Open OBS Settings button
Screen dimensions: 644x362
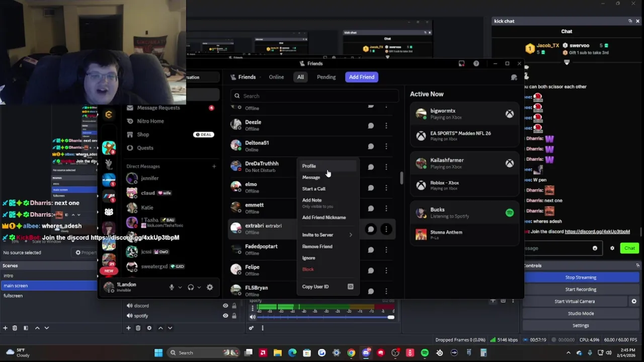(x=581, y=325)
